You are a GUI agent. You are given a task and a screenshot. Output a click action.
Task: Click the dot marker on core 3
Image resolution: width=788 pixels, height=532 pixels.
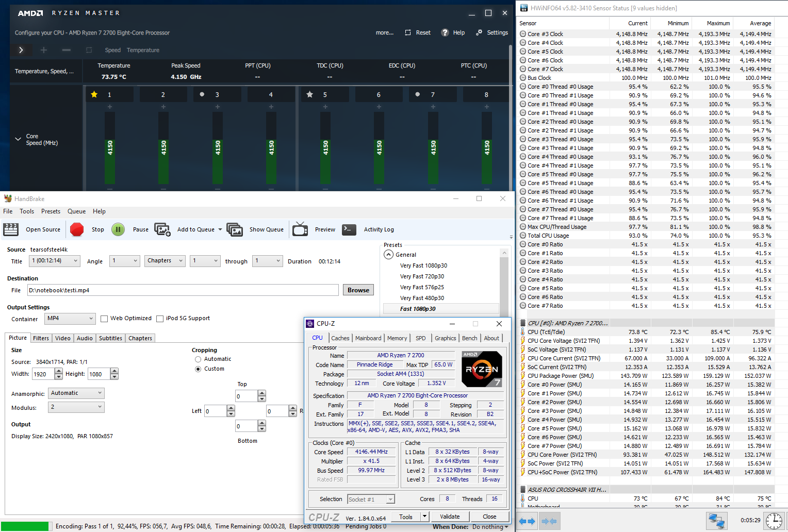pos(202,94)
